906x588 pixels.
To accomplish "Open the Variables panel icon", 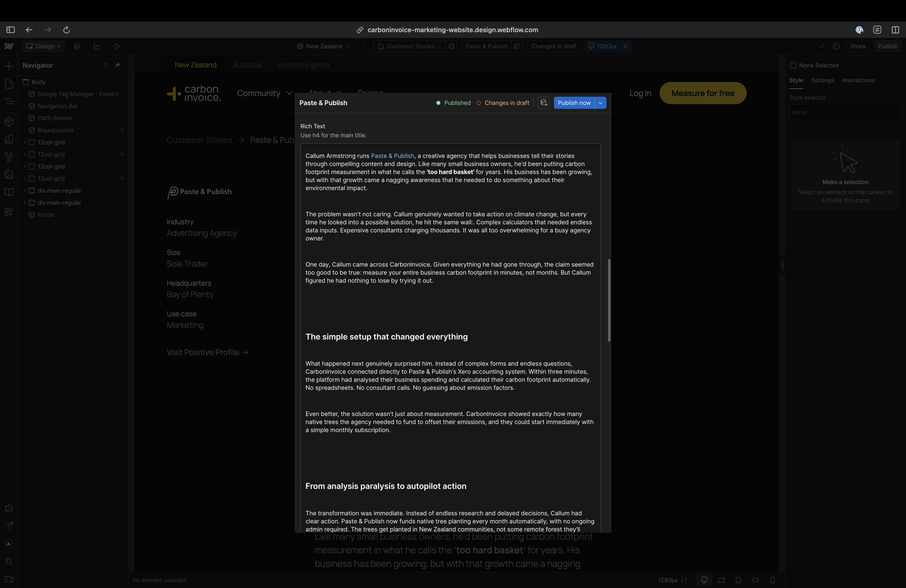I will pyautogui.click(x=9, y=139).
